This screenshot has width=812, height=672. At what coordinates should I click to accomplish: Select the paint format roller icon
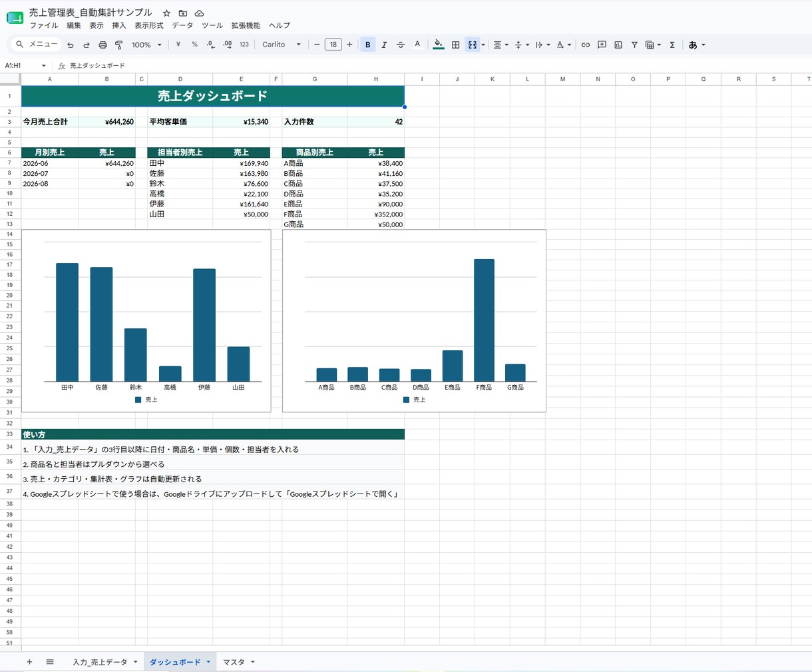tap(118, 45)
